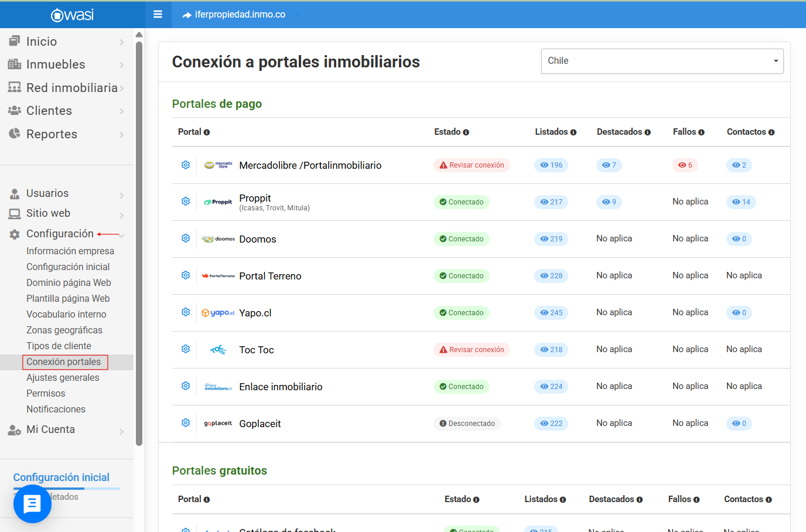Open settings gear for Doomos portal
806x532 pixels.
click(186, 238)
